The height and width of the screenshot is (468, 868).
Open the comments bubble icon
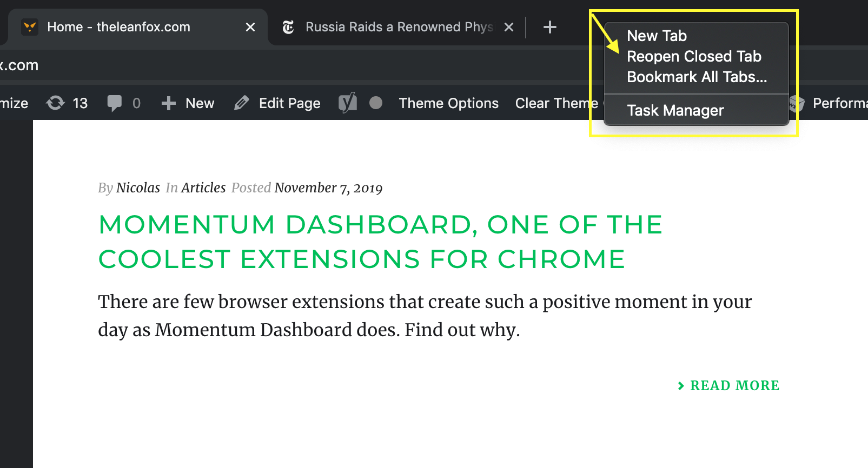point(114,103)
